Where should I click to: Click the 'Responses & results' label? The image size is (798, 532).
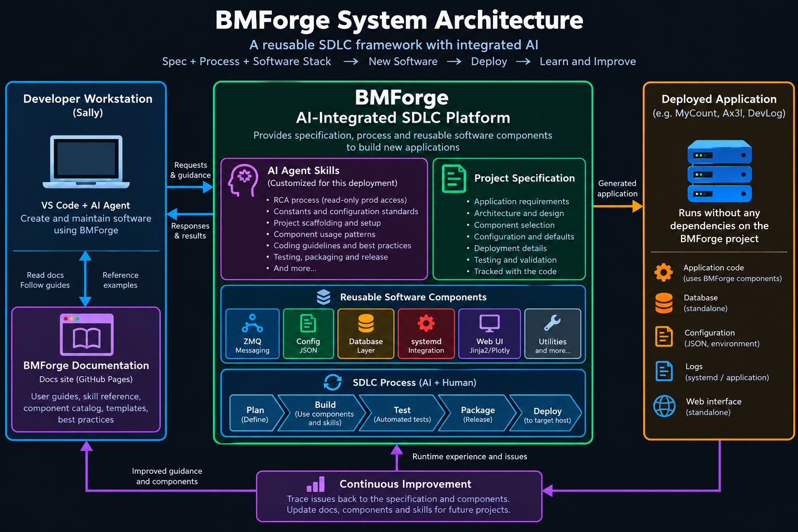click(x=190, y=231)
